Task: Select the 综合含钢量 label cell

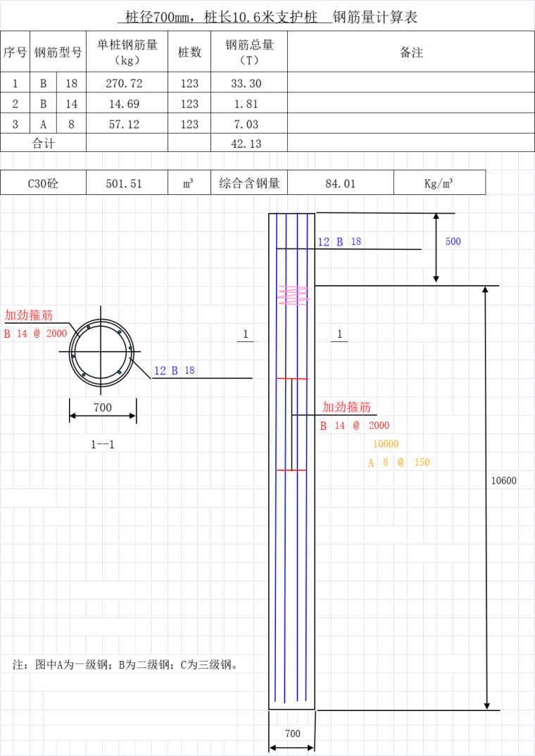Action: click(248, 184)
